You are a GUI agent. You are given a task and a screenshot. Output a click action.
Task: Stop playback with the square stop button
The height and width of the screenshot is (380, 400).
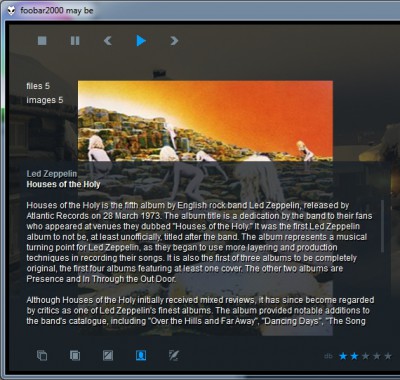pyautogui.click(x=42, y=41)
